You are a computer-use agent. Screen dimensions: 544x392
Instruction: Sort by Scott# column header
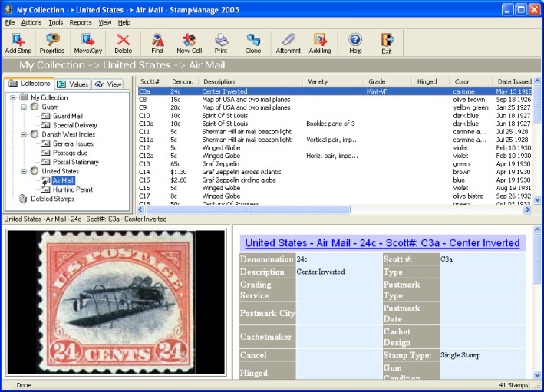pyautogui.click(x=151, y=81)
